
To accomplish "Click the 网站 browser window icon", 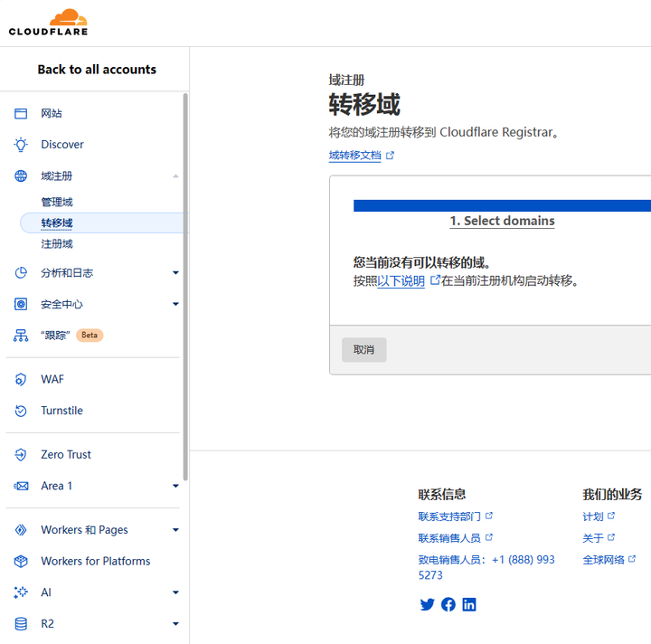I will (x=21, y=113).
